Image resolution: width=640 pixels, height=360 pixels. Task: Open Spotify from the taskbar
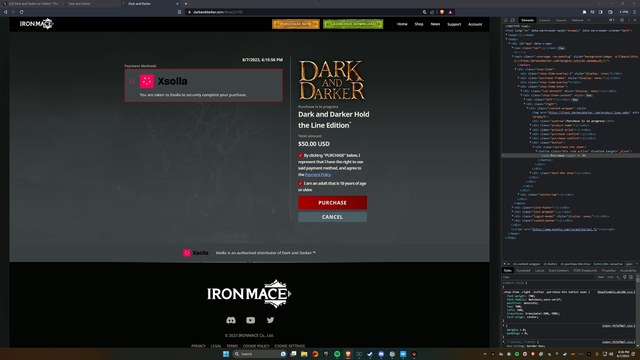(337, 354)
